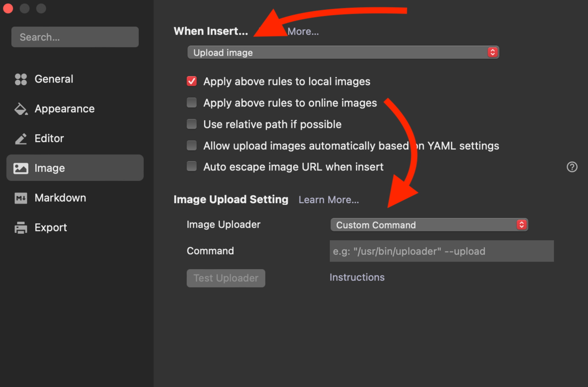Check Use relative path if possible
This screenshot has height=387, width=588.
tap(192, 124)
